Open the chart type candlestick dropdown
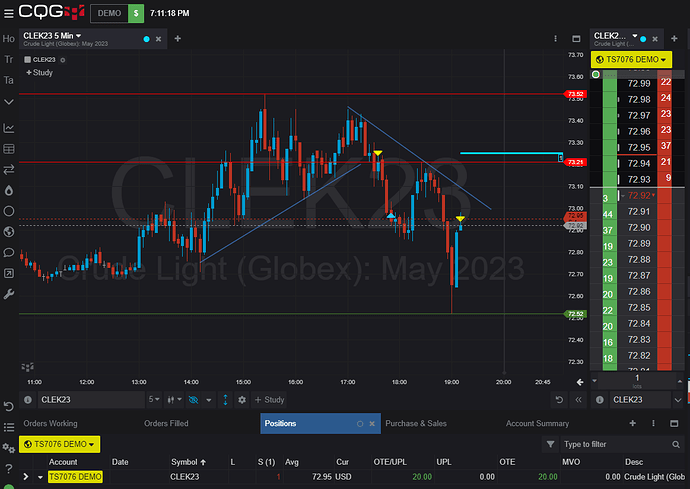 (x=174, y=400)
